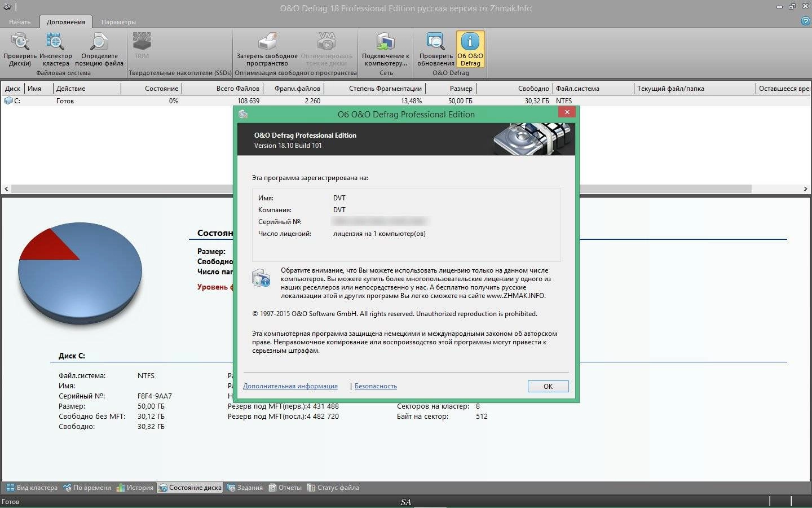Viewport: 812px width, 508px height.
Task: Switch to Параметры ribbon tab
Action: click(118, 22)
